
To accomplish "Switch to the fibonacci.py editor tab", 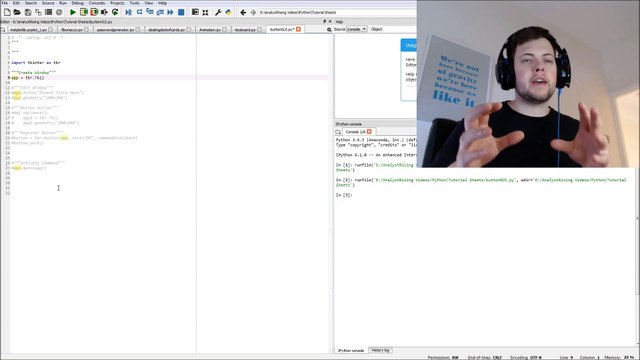I will coord(72,29).
